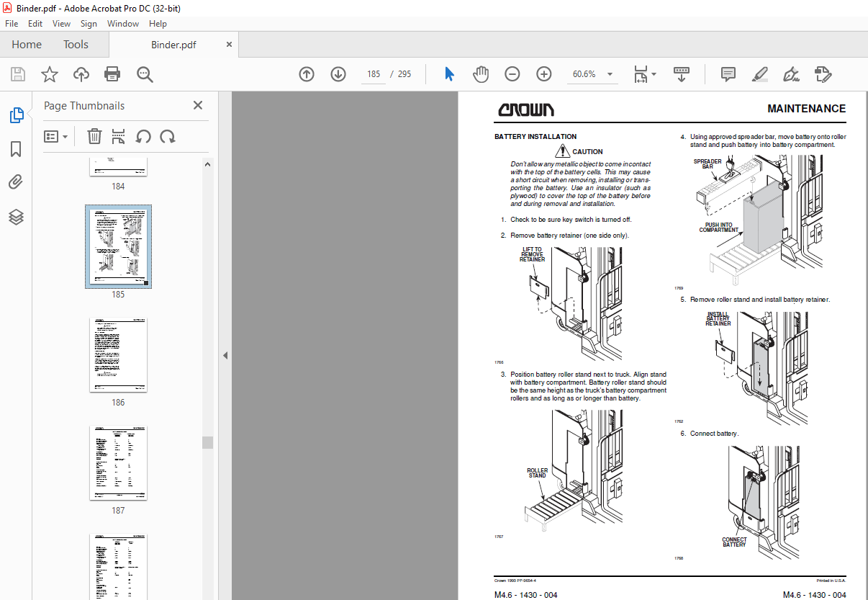Screen dimensions: 868x600
Task: Click the 'ROLLER STAND' diagram label
Action: click(x=537, y=473)
